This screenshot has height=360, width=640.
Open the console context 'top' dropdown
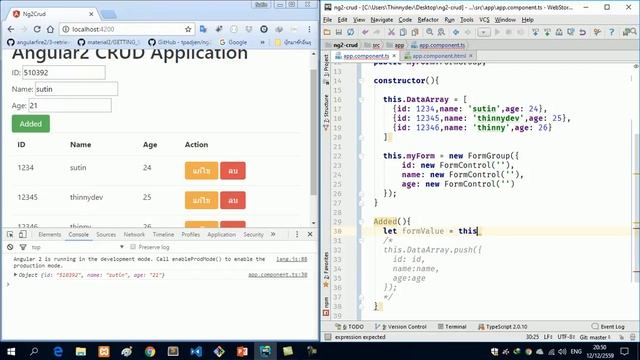click(78, 247)
